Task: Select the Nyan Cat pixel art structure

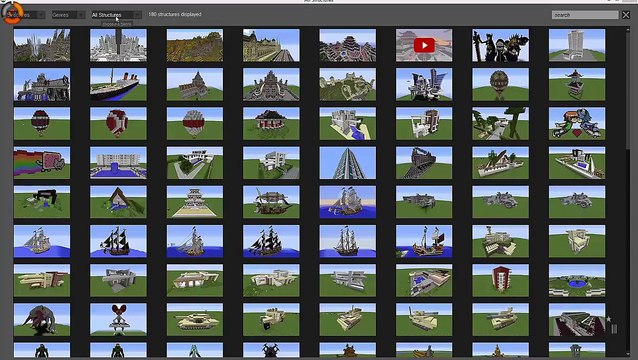Action: (x=42, y=163)
